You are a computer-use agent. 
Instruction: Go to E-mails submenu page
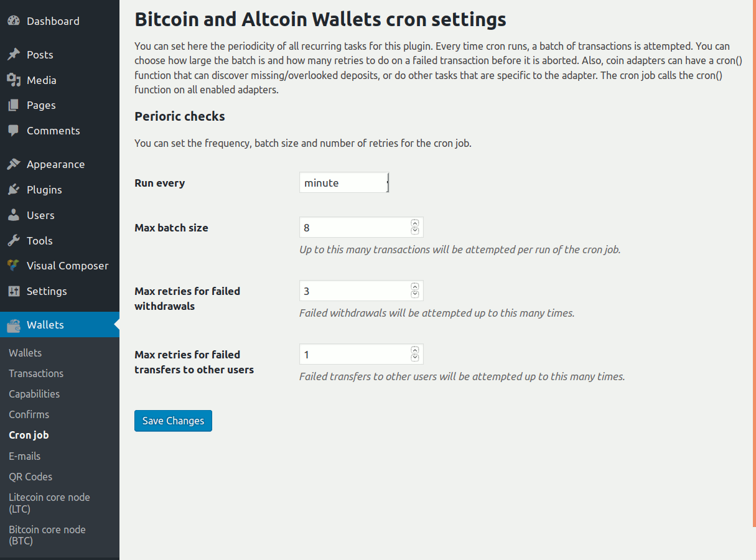pyautogui.click(x=25, y=456)
